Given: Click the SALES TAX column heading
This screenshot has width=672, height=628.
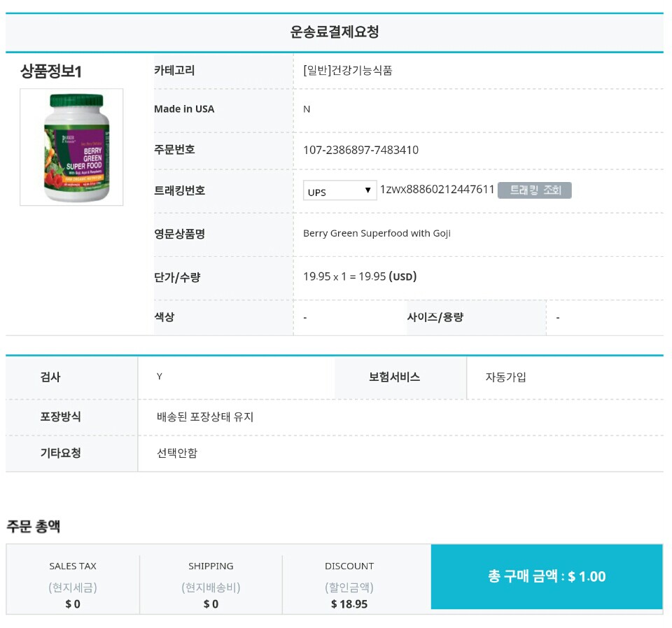Looking at the screenshot, I should (73, 566).
